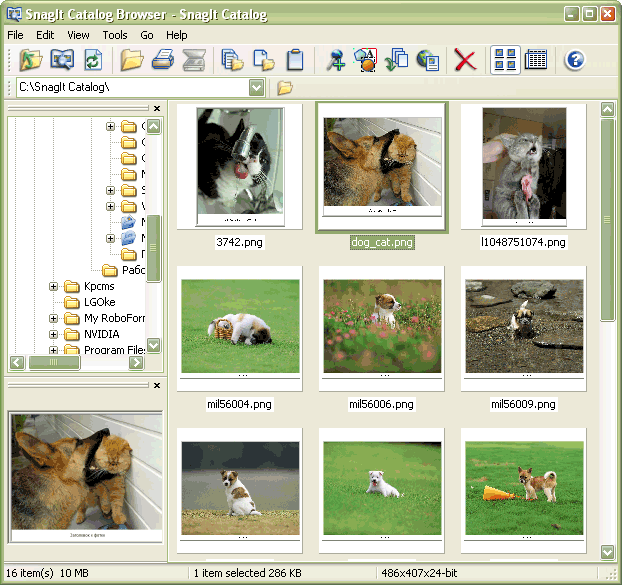
Task: Expand the My RoboForm folder node
Action: tap(53, 318)
